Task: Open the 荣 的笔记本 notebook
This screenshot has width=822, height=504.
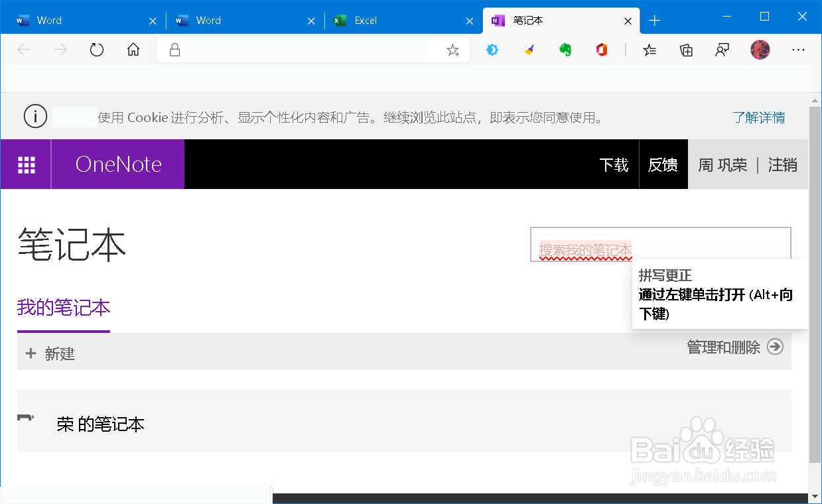Action: pyautogui.click(x=101, y=424)
